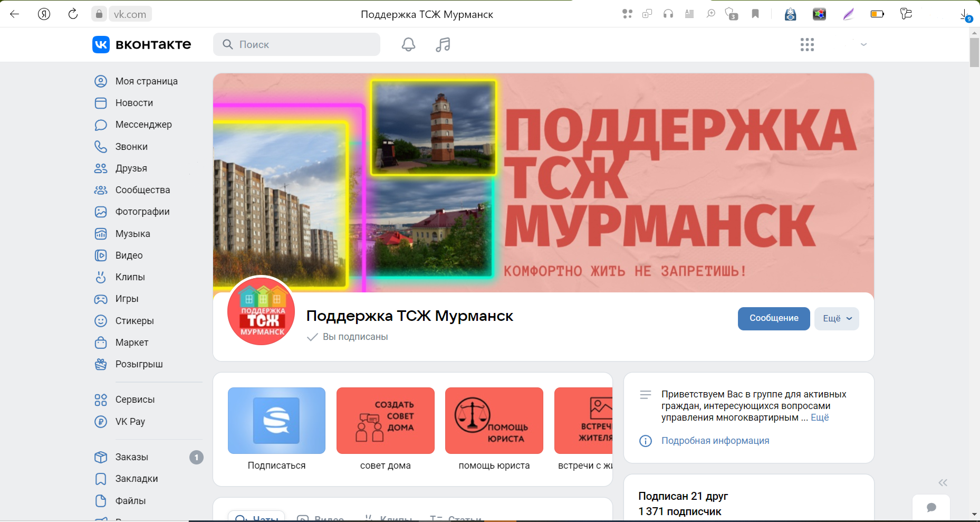This screenshot has width=980, height=522.
Task: Open Подробная информация link
Action: coord(715,441)
